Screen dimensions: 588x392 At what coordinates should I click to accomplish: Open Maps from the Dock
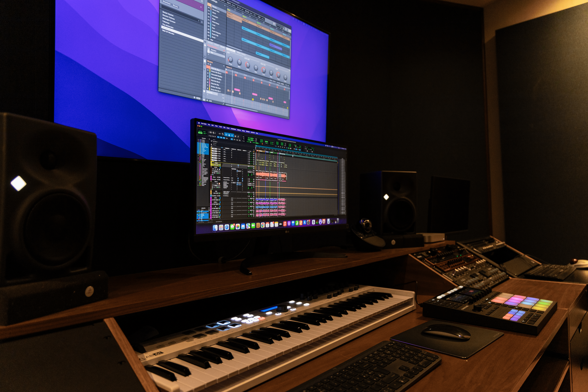pos(248,226)
